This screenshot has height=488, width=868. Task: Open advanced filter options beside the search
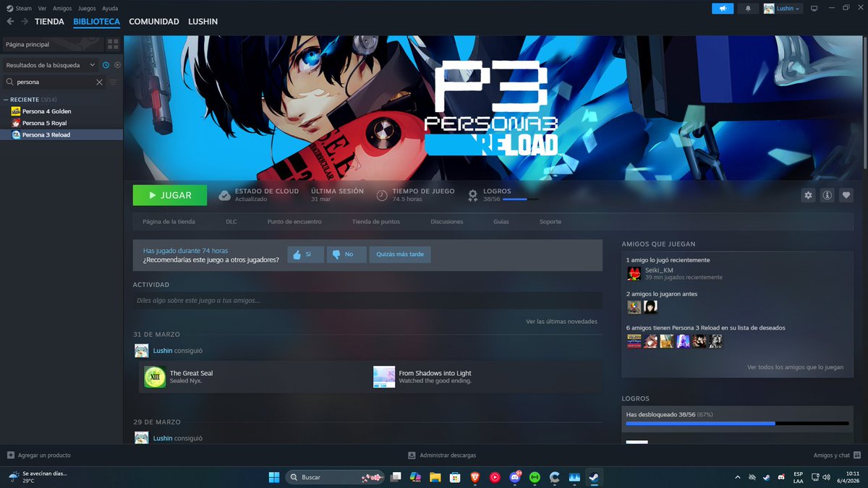114,82
